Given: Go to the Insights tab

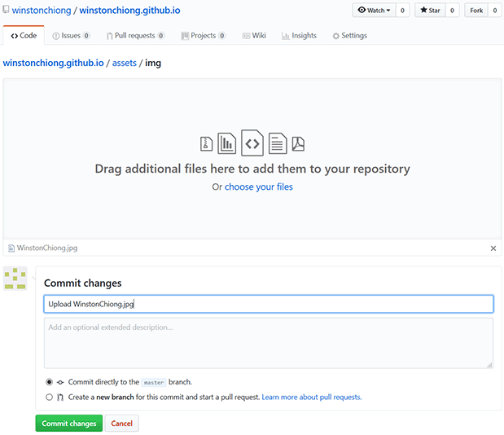Looking at the screenshot, I should click(x=299, y=35).
